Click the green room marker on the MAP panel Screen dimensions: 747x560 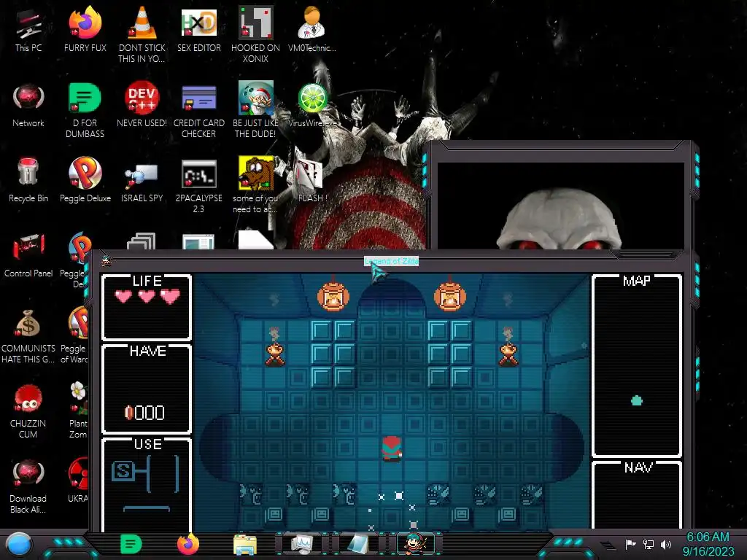click(637, 400)
